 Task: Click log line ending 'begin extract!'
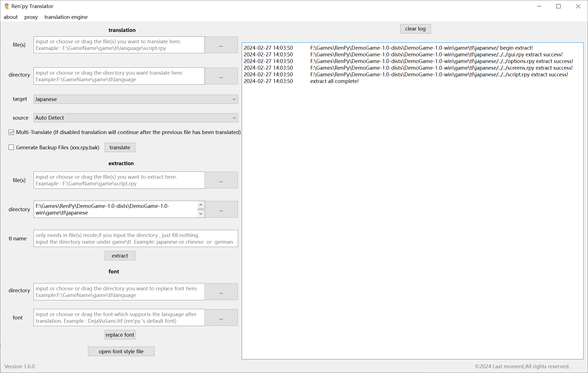click(388, 48)
